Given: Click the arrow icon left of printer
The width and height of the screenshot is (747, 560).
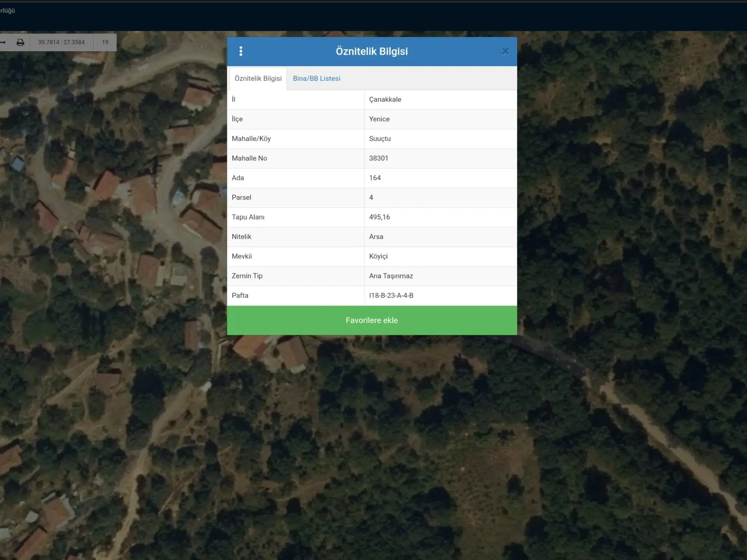Looking at the screenshot, I should click(3, 43).
